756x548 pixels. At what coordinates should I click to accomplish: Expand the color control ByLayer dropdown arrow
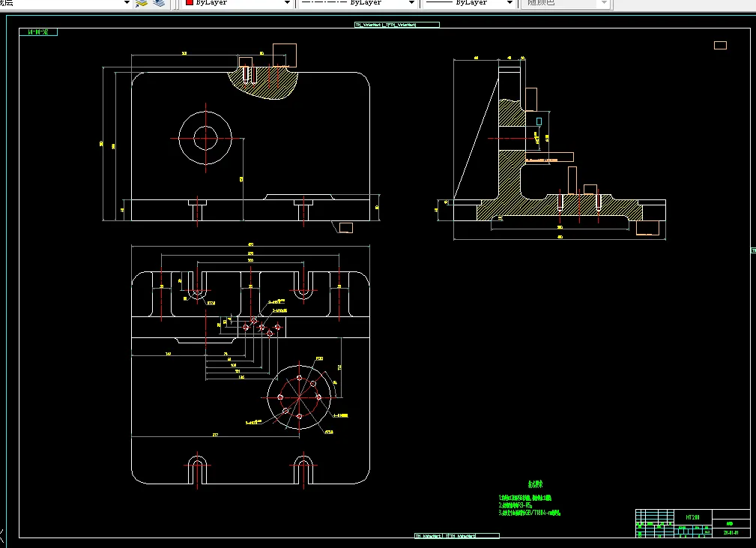click(286, 3)
